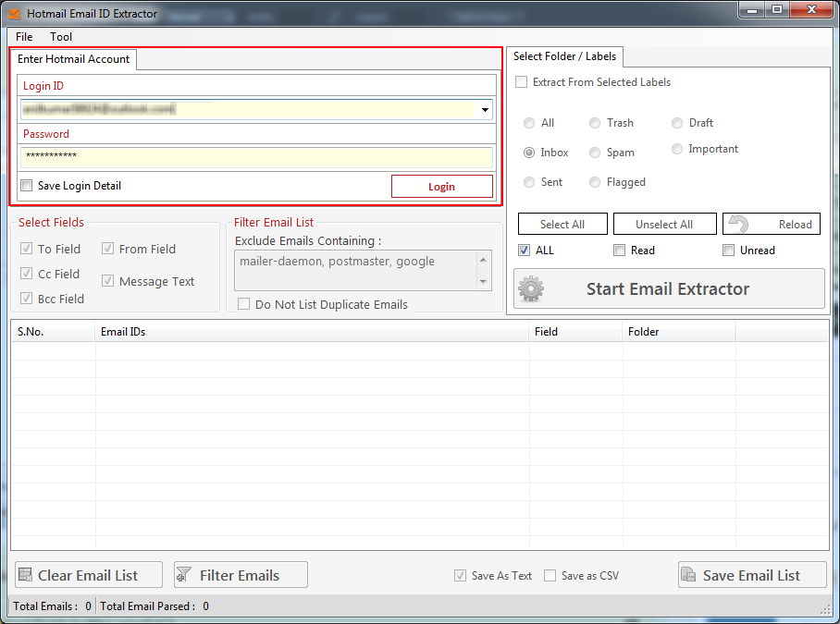The height and width of the screenshot is (624, 840).
Task: Enable Do Not List Duplicate Emails
Action: point(243,304)
